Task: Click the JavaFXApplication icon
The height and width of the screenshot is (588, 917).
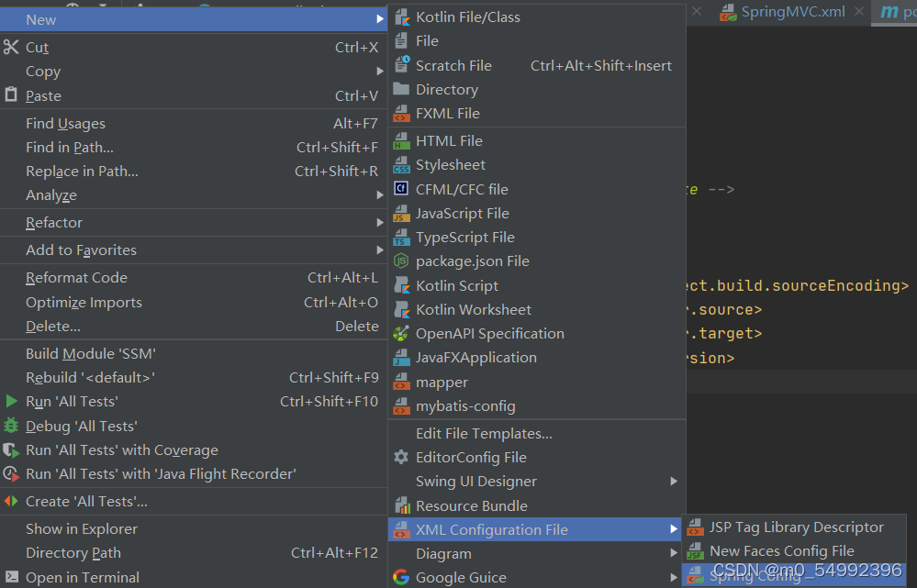Action: pyautogui.click(x=401, y=357)
